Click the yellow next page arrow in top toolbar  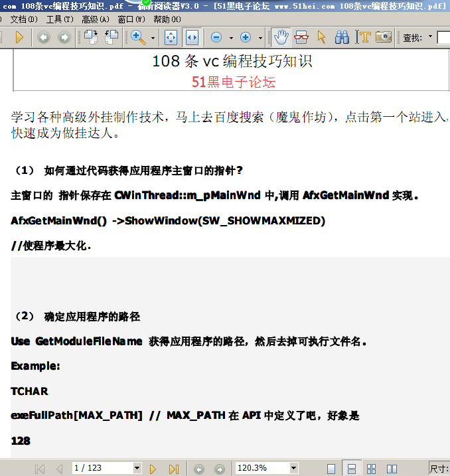19,37
